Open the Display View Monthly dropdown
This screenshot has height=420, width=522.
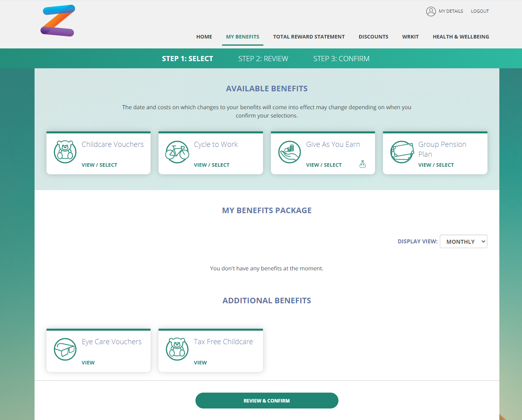tap(464, 241)
